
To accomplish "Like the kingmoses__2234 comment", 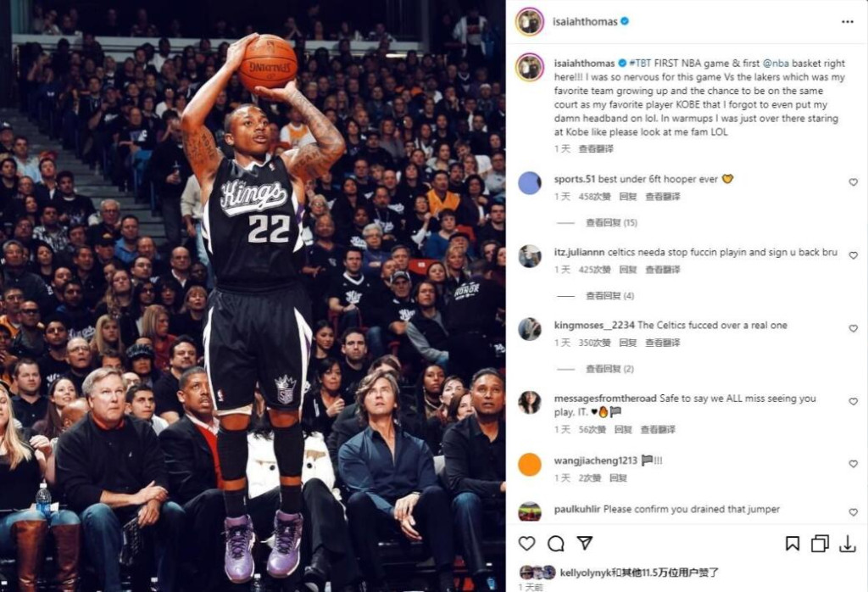I will click(x=853, y=328).
